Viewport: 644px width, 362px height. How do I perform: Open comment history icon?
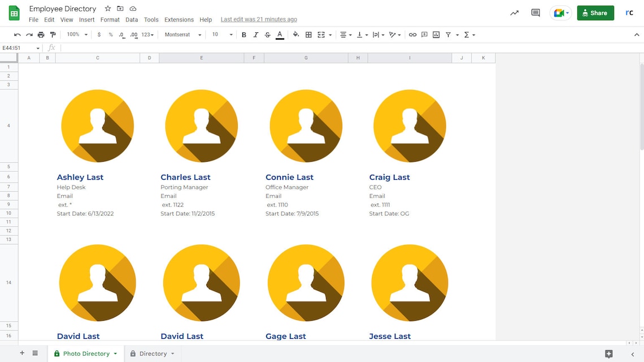point(536,13)
